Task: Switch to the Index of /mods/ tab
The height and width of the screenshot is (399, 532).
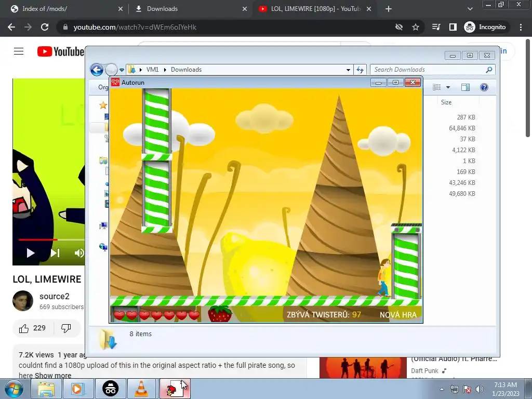Action: [x=64, y=9]
